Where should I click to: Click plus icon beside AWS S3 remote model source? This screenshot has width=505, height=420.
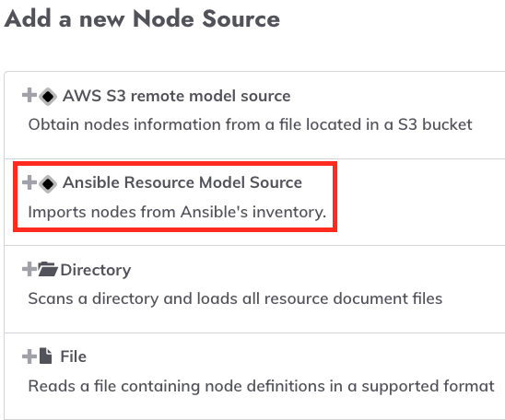pos(29,95)
